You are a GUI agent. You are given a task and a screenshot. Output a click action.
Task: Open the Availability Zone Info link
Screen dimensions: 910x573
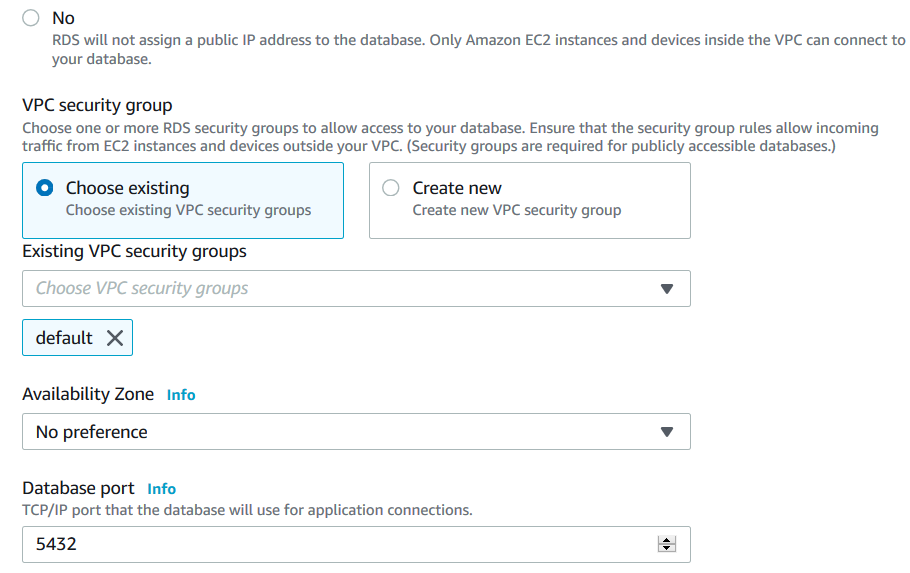point(181,395)
